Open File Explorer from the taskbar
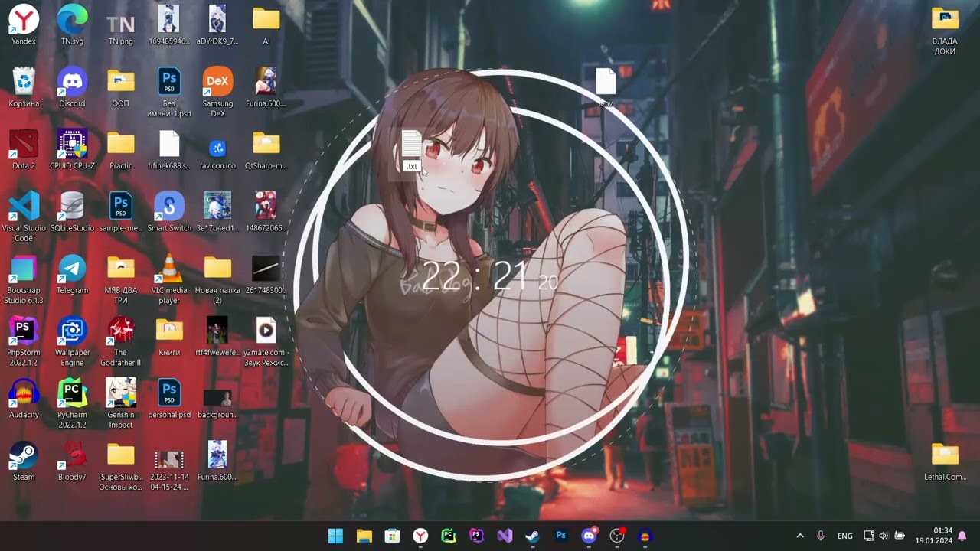This screenshot has width=980, height=551. pos(364,536)
